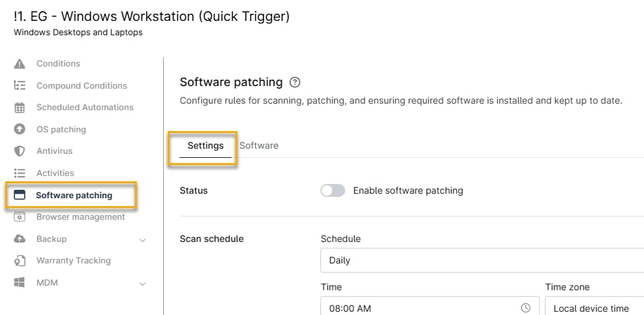Enable the software patching toggle
The width and height of the screenshot is (644, 315).
[x=333, y=190]
